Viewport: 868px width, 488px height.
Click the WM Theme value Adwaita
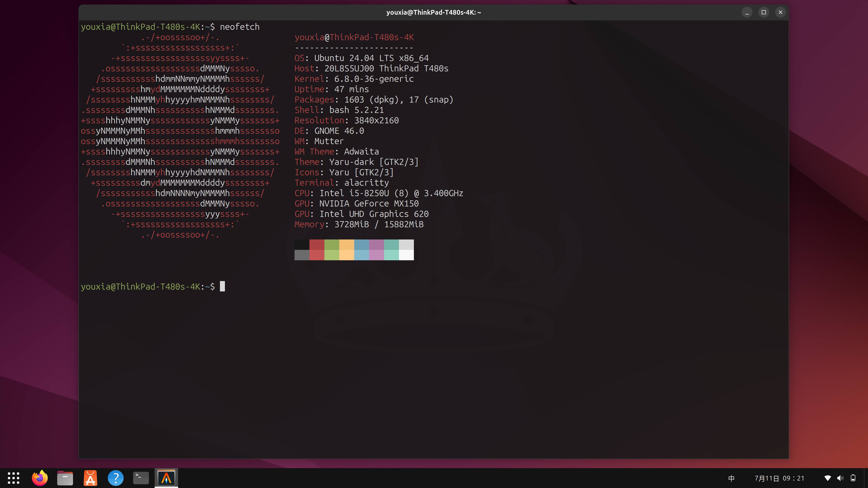362,152
